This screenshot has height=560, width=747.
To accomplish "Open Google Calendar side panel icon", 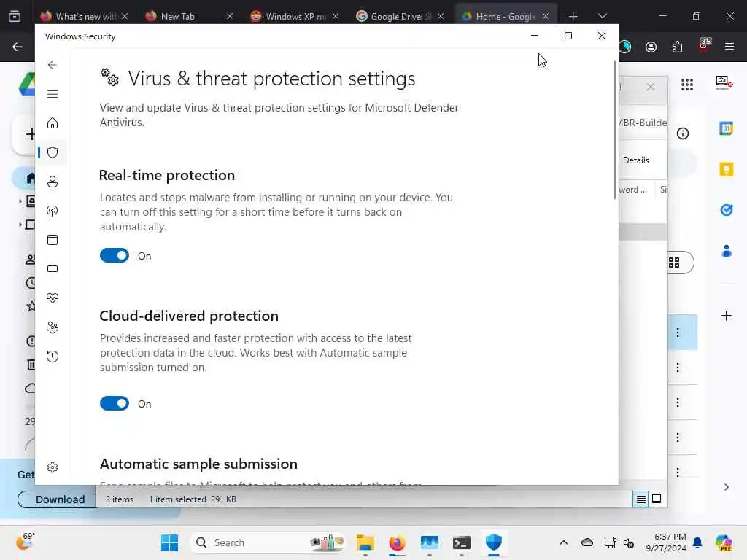I will [x=727, y=128].
